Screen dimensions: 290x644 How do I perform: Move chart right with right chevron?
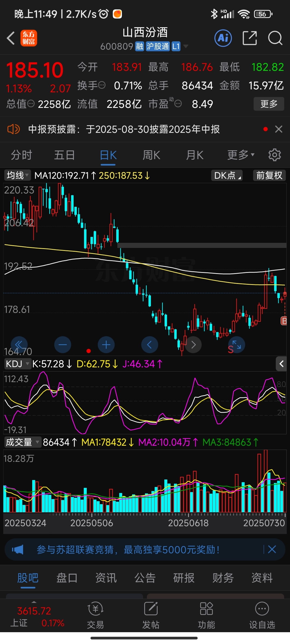(193, 345)
